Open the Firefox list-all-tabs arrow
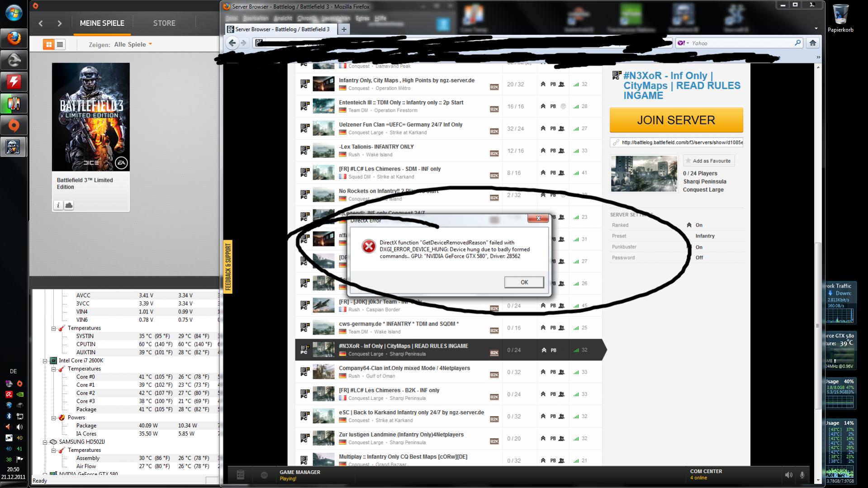Viewport: 868px width, 488px height. pyautogui.click(x=816, y=29)
